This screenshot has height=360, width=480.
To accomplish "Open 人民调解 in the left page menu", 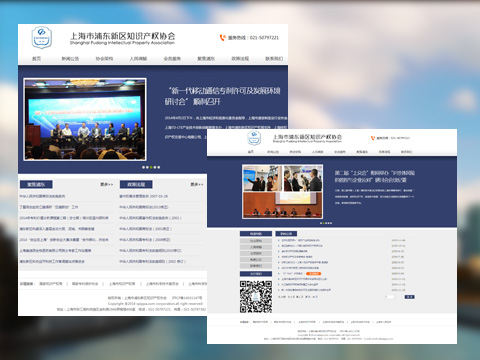I will [138, 59].
